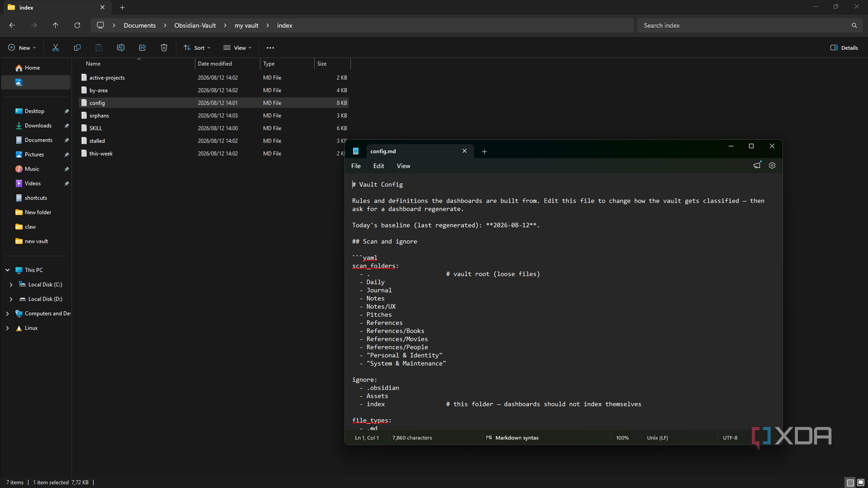Navigate up one folder level
This screenshot has width=868, height=488.
(56, 25)
